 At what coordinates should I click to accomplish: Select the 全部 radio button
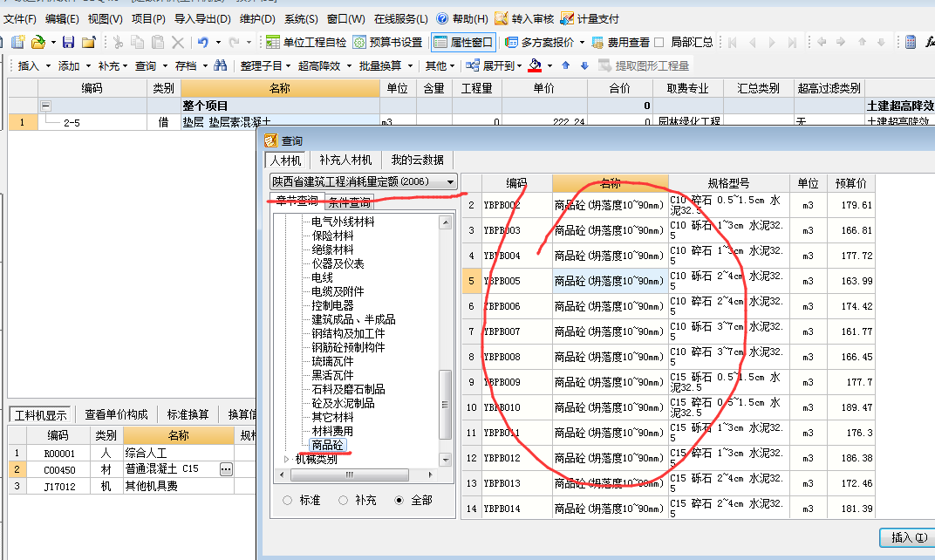pyautogui.click(x=399, y=501)
